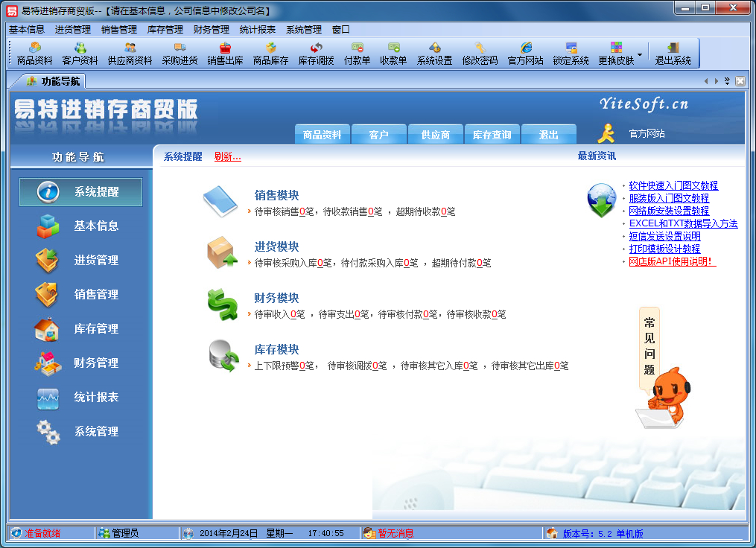Select 库存管理 house icon in sidebar
The image size is (756, 548).
[x=47, y=329]
